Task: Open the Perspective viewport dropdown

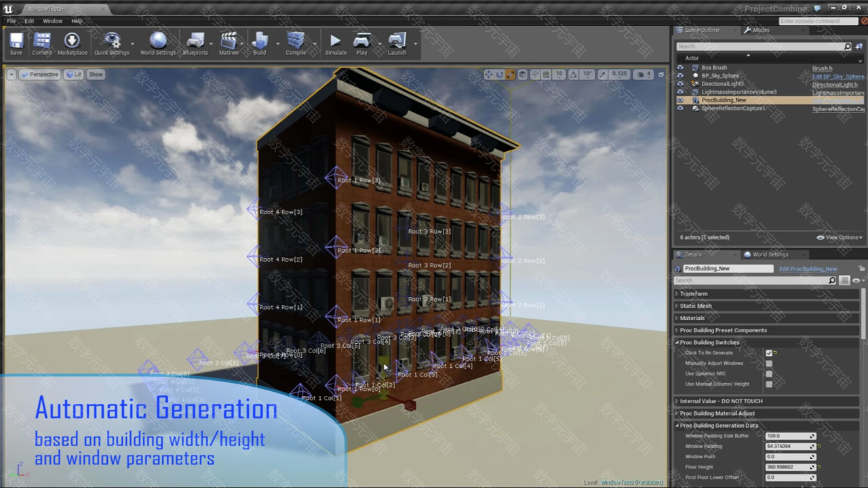Action: coord(40,75)
